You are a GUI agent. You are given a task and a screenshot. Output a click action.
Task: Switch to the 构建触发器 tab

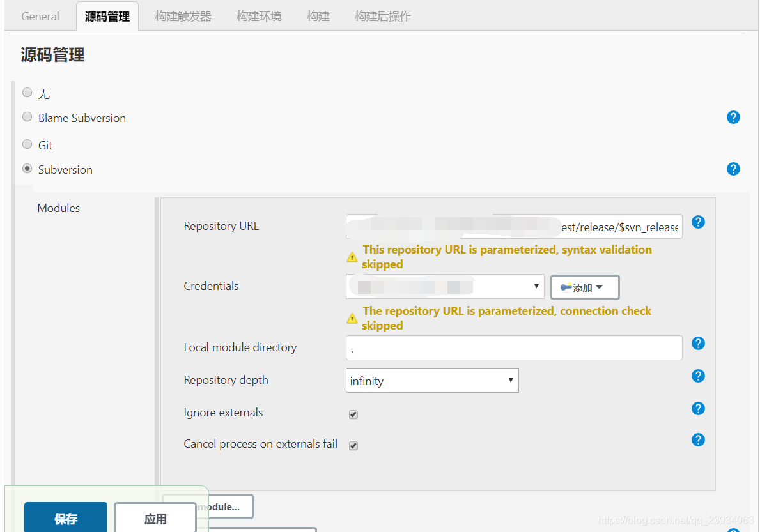tap(183, 17)
